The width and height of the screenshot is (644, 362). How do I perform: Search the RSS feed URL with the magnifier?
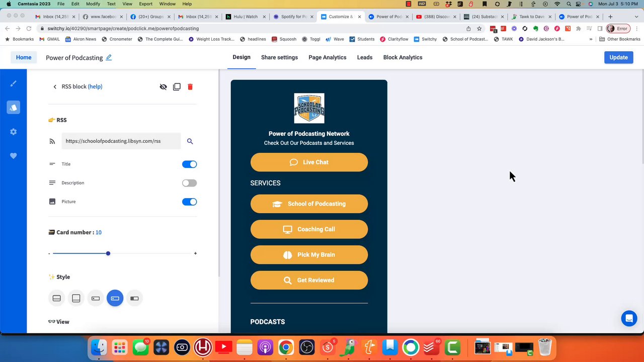[x=190, y=141]
